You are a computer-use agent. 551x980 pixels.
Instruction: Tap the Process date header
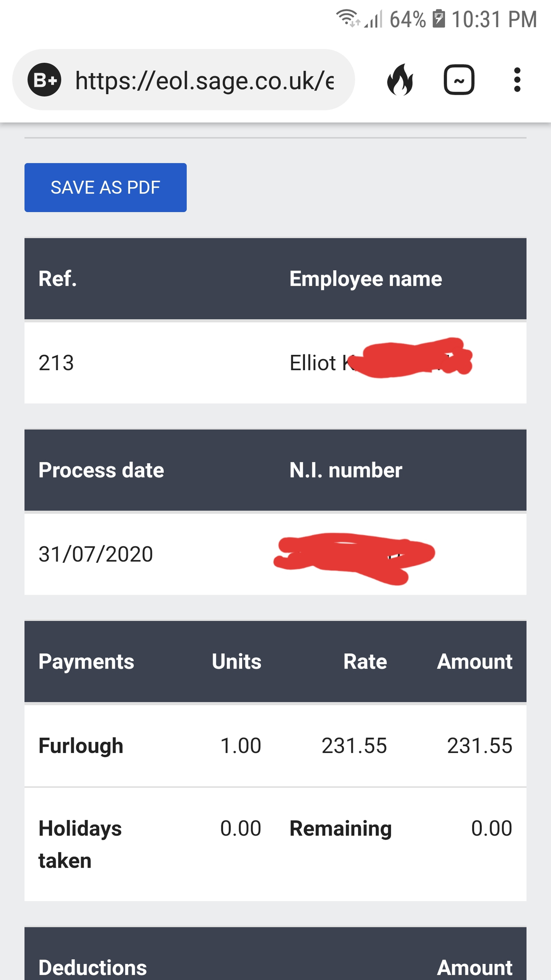101,470
